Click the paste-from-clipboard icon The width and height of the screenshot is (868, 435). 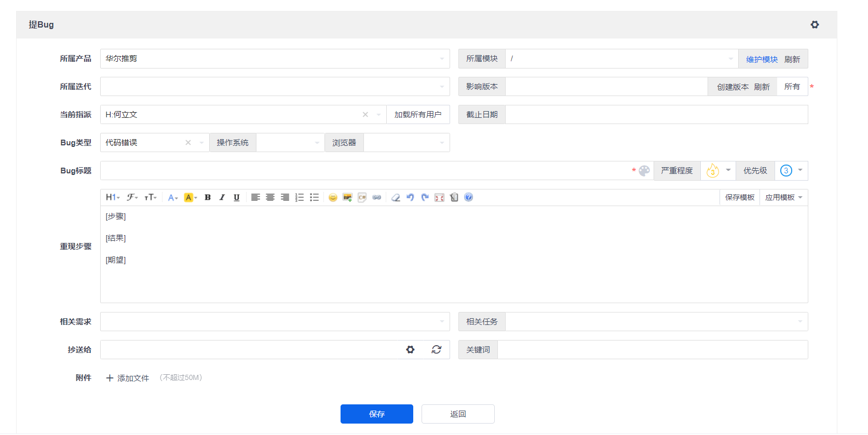454,197
